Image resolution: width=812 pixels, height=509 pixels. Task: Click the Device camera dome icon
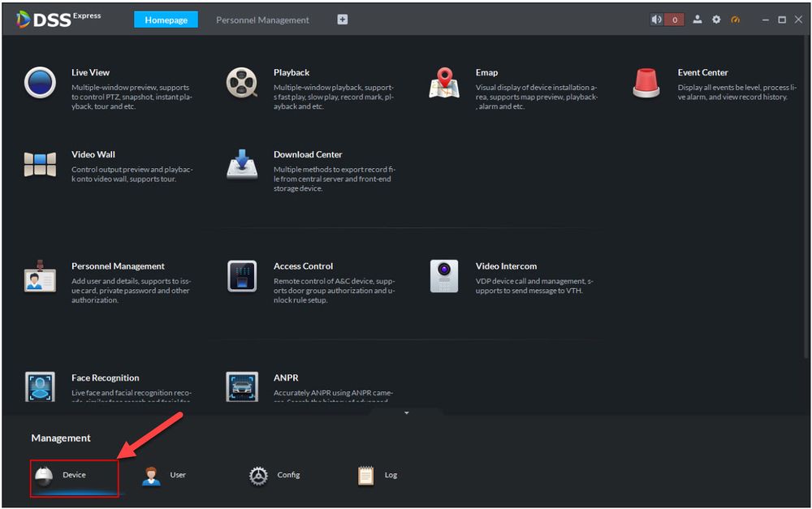coord(44,476)
